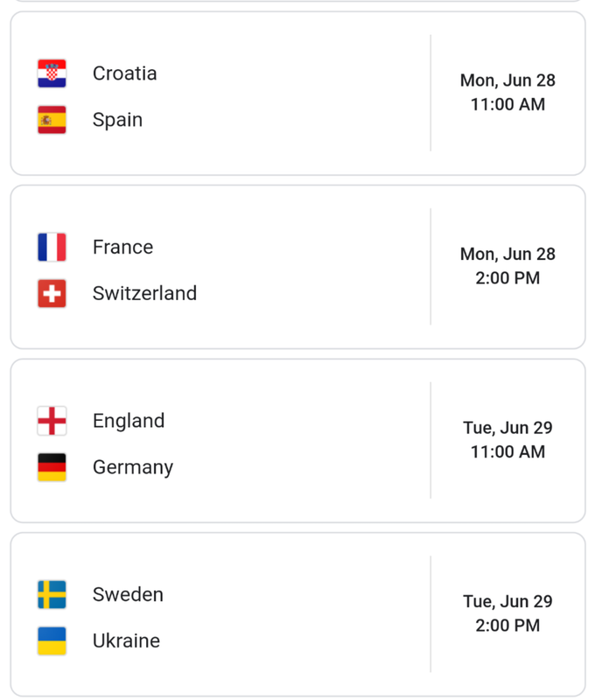
Task: Click the Sweden flag icon
Action: (x=52, y=594)
